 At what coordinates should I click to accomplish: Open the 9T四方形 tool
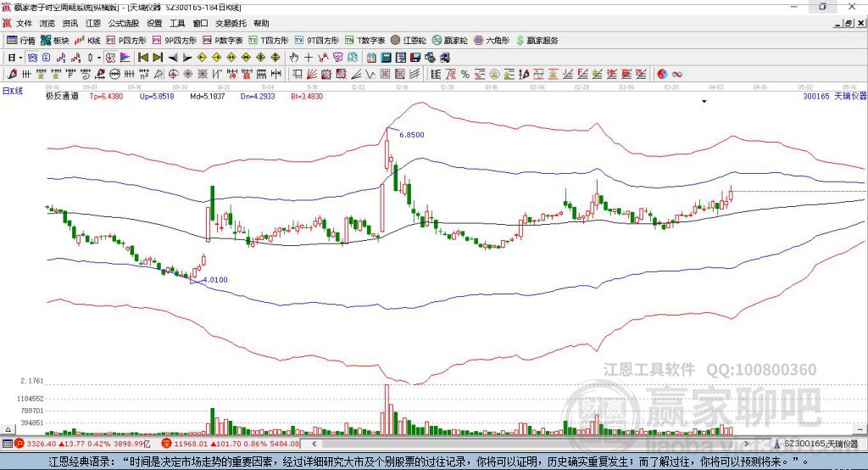tap(317, 41)
